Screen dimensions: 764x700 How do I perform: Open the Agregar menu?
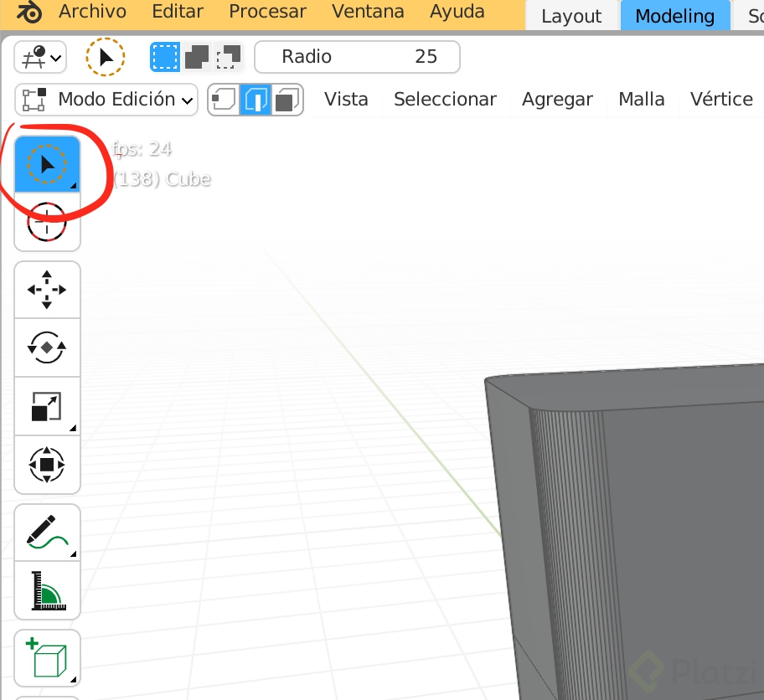(x=556, y=99)
